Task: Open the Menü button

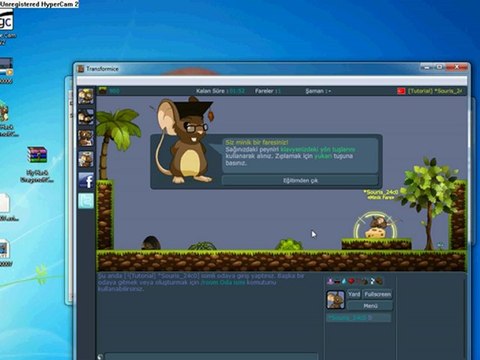Action: (x=370, y=306)
